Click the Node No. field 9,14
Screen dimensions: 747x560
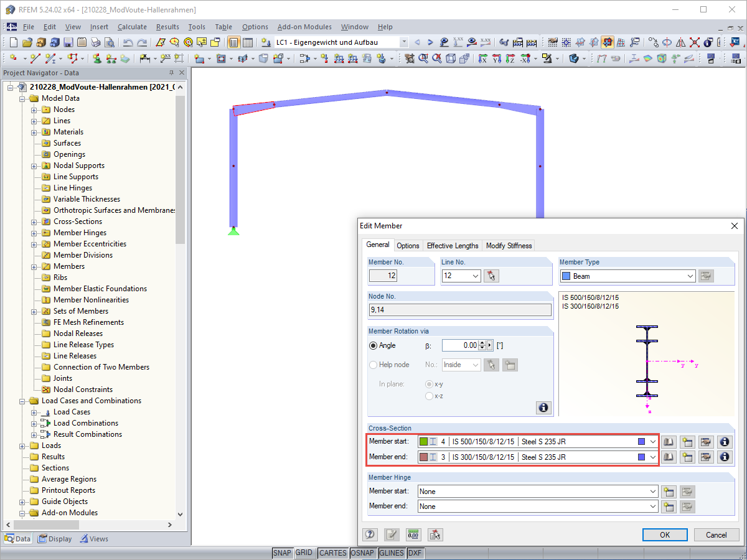click(x=460, y=310)
